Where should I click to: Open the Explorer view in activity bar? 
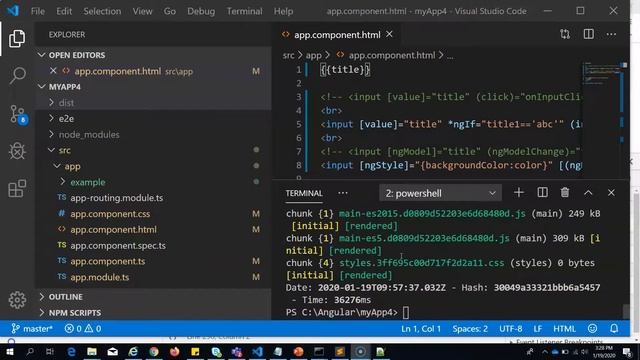click(x=17, y=39)
